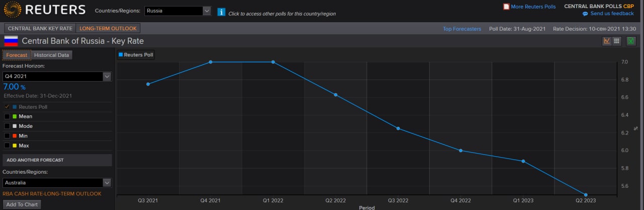
Task: Click the Effective Date: 31-Dec-2021 text
Action: (x=38, y=96)
